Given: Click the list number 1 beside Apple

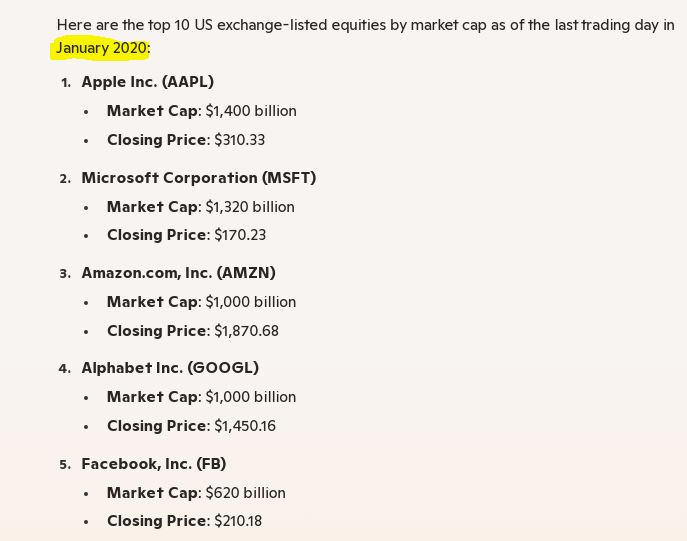Looking at the screenshot, I should coord(66,83).
